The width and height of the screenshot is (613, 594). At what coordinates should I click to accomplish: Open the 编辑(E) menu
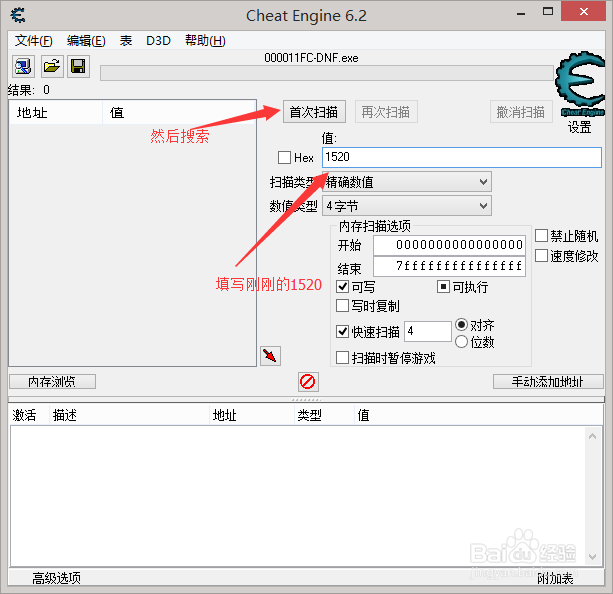click(x=86, y=41)
